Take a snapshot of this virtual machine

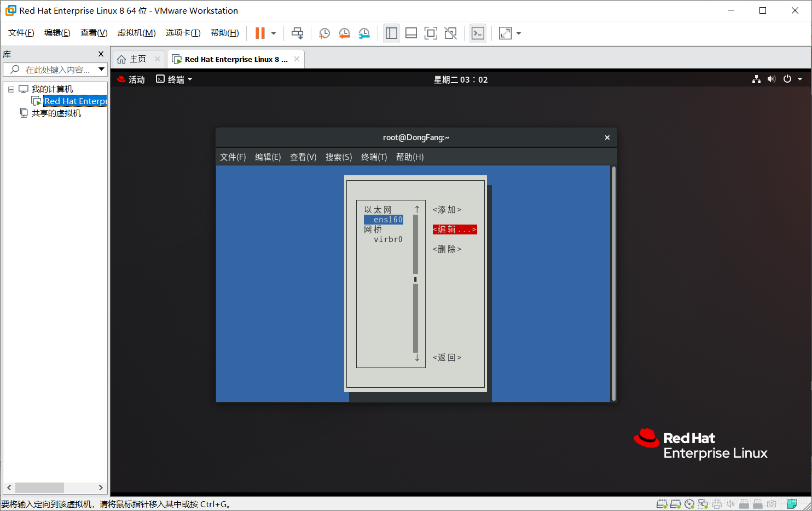(x=324, y=33)
